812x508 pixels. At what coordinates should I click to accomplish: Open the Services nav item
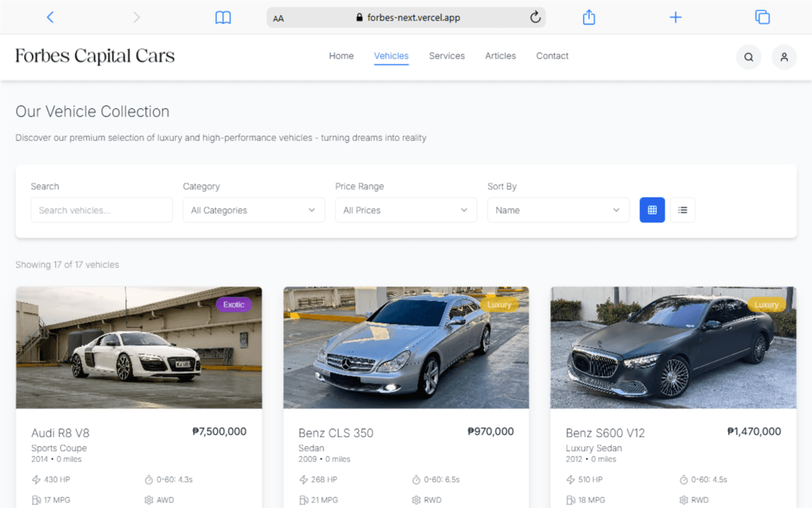point(447,56)
